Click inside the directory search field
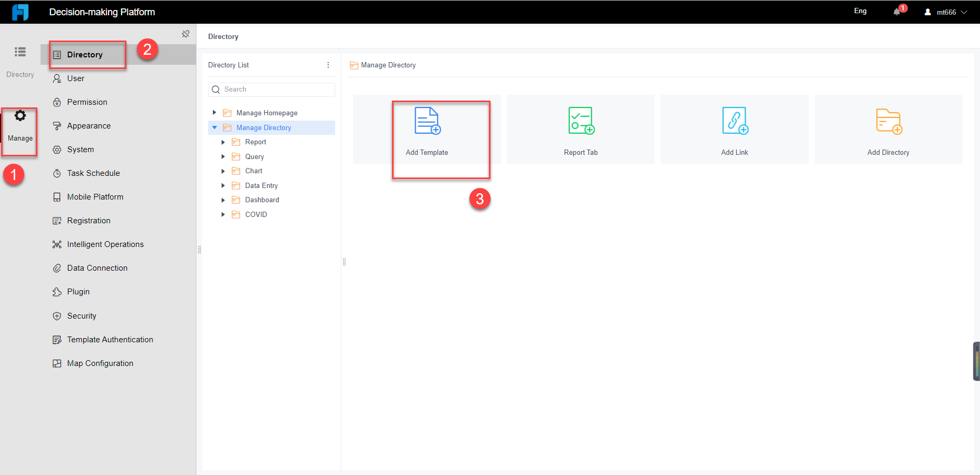The image size is (980, 475). (x=271, y=89)
